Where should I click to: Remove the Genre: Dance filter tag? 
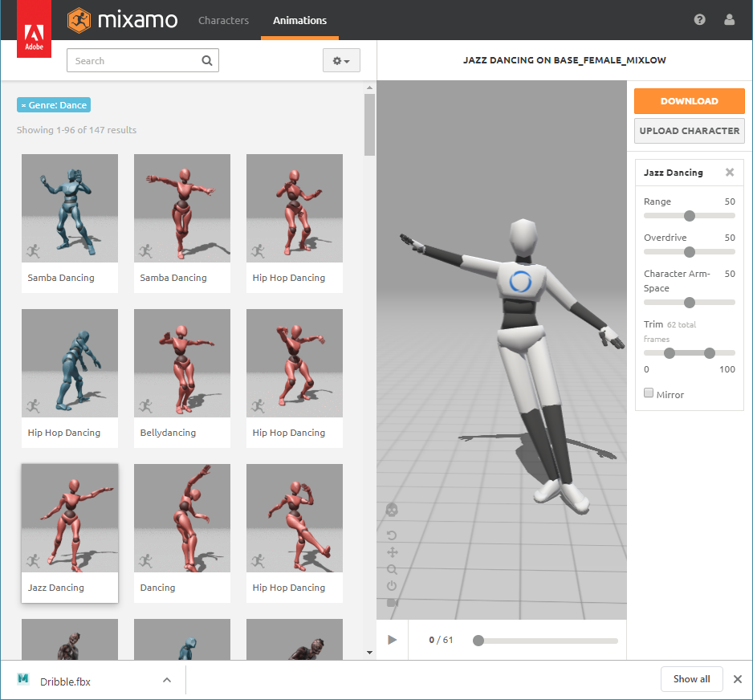pos(24,105)
